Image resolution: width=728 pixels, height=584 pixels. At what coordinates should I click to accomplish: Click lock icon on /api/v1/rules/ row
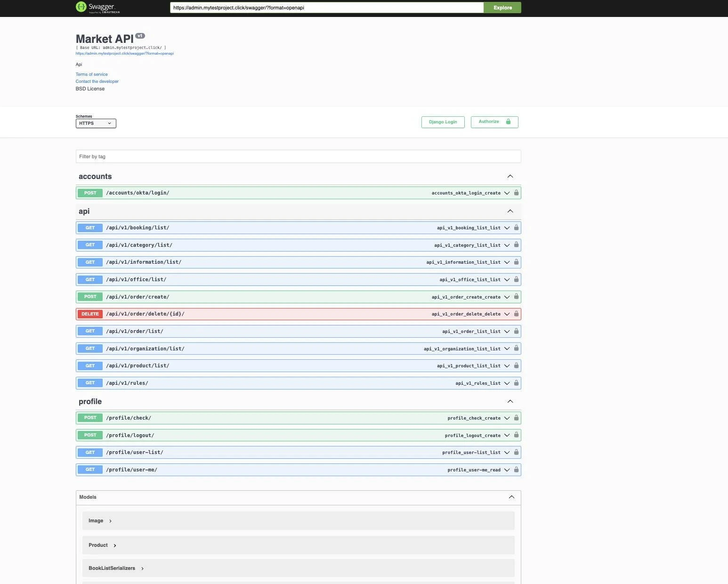[516, 383]
